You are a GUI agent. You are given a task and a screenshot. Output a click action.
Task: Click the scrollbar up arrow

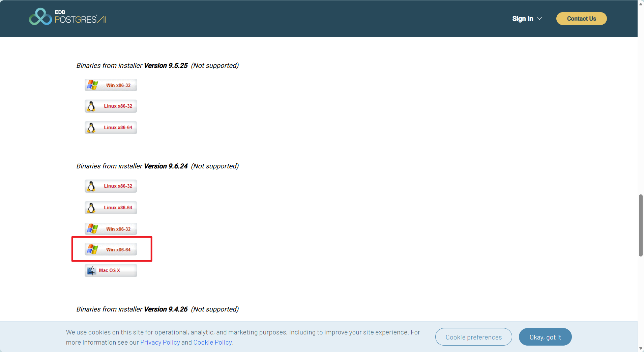(640, 3)
